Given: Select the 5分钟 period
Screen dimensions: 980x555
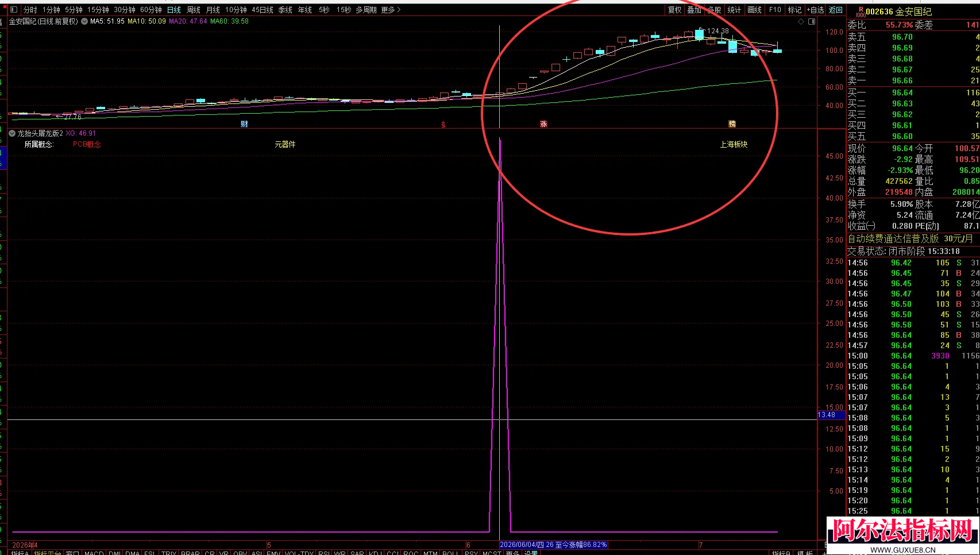Looking at the screenshot, I should click(74, 10).
